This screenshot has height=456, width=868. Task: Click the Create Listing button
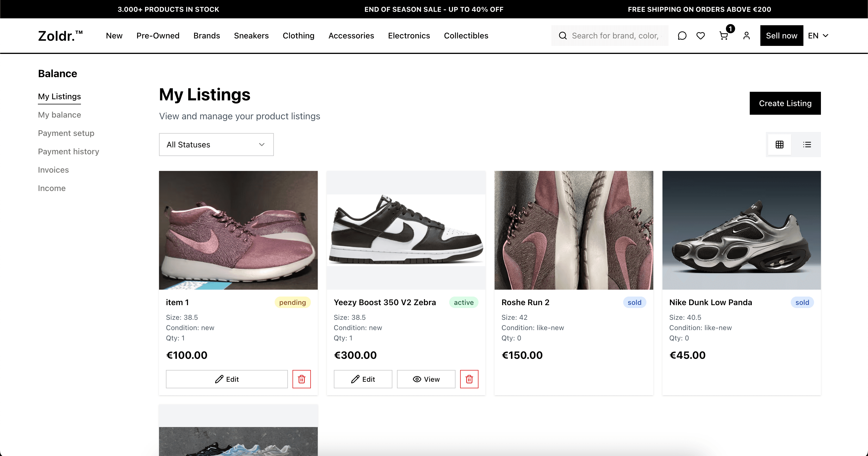[x=785, y=103]
